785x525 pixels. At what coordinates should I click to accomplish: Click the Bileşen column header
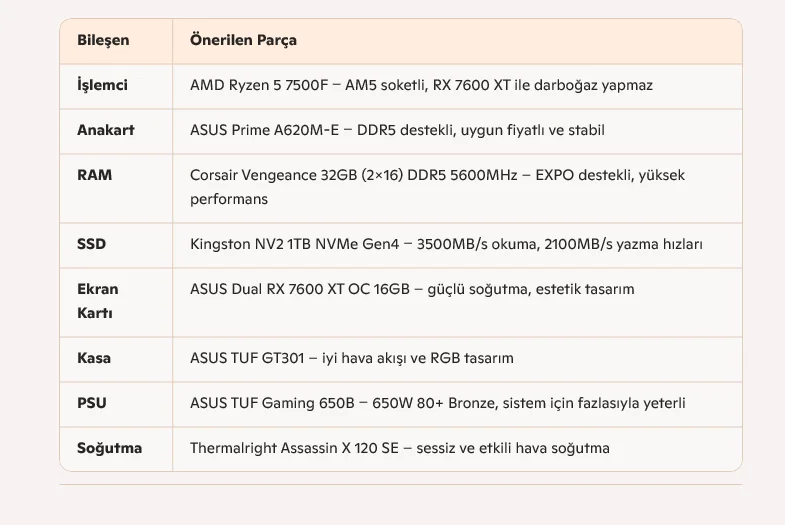pyautogui.click(x=103, y=41)
